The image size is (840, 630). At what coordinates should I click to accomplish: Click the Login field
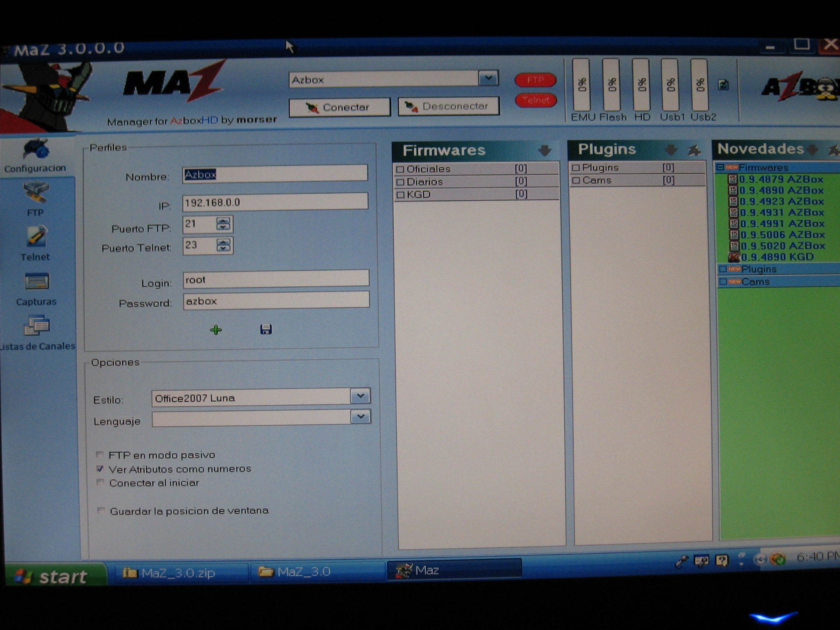tap(276, 279)
